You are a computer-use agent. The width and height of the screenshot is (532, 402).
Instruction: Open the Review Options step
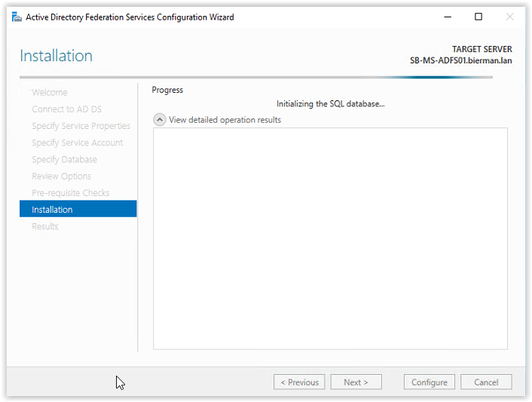point(61,176)
